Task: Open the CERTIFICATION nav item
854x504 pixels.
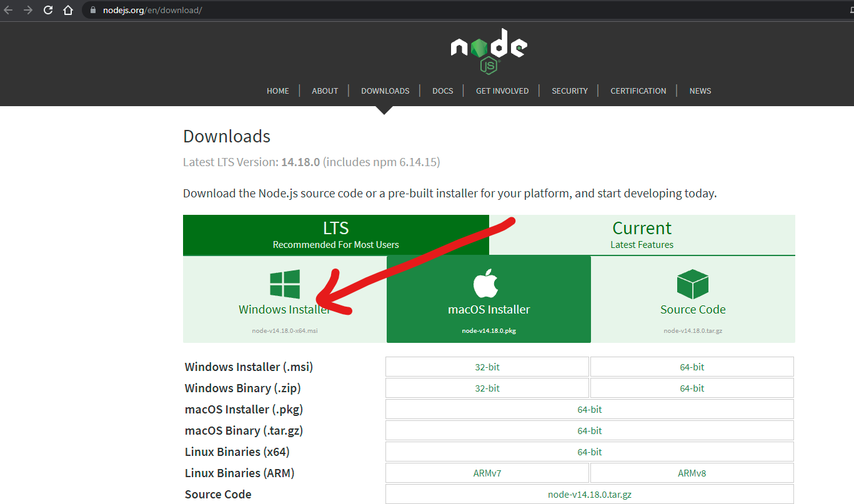Action: (638, 91)
